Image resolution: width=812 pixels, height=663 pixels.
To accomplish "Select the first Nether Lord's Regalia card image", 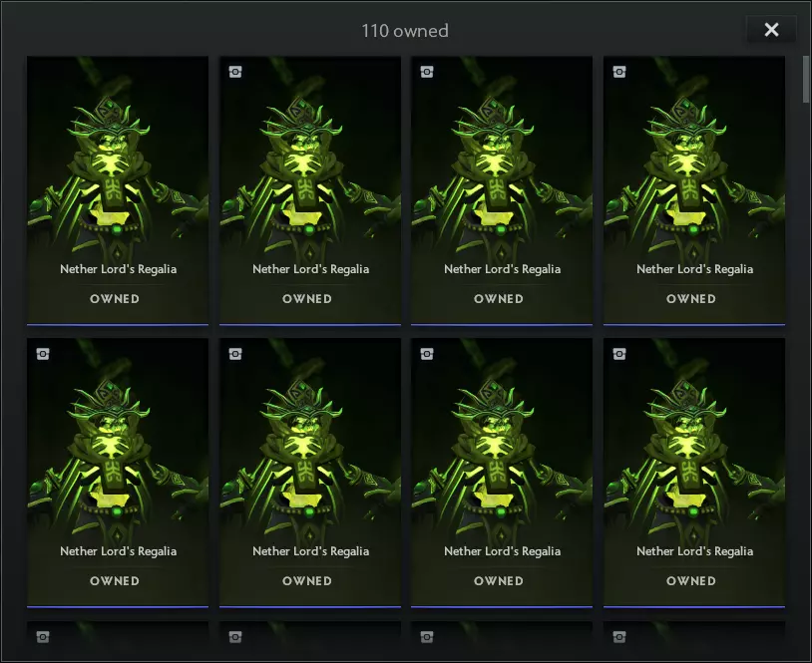I will click(118, 160).
